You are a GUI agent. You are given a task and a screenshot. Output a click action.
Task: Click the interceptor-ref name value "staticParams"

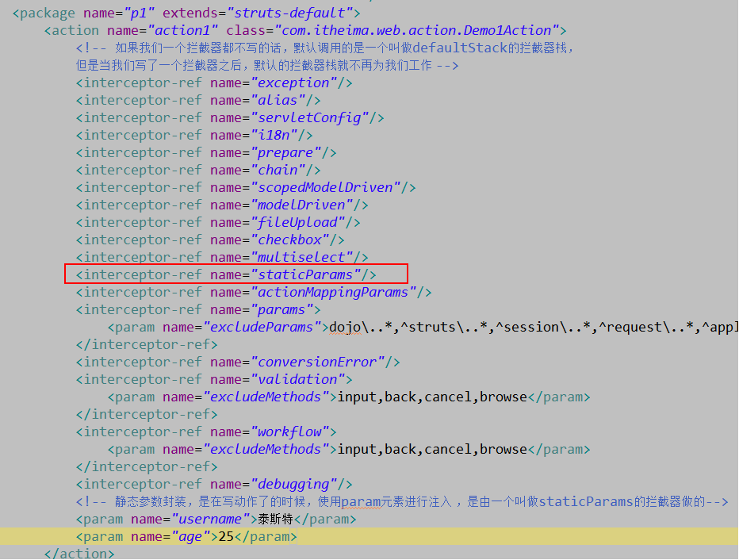(x=306, y=274)
